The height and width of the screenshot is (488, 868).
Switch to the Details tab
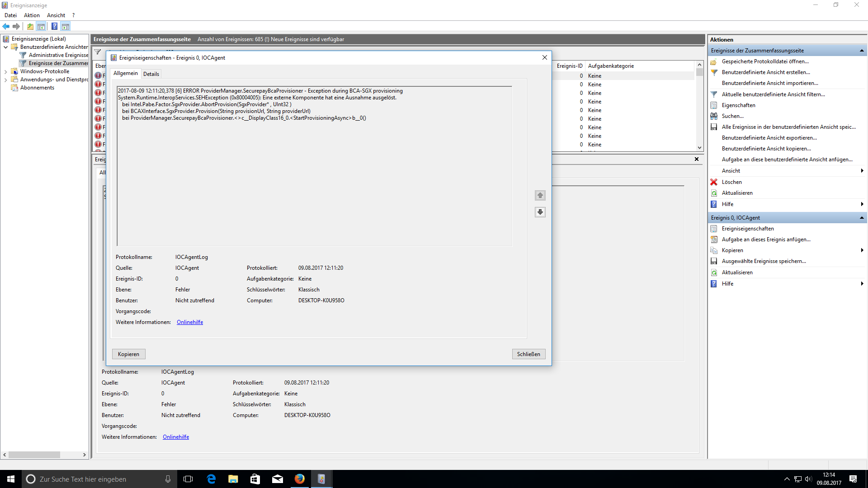click(x=151, y=74)
